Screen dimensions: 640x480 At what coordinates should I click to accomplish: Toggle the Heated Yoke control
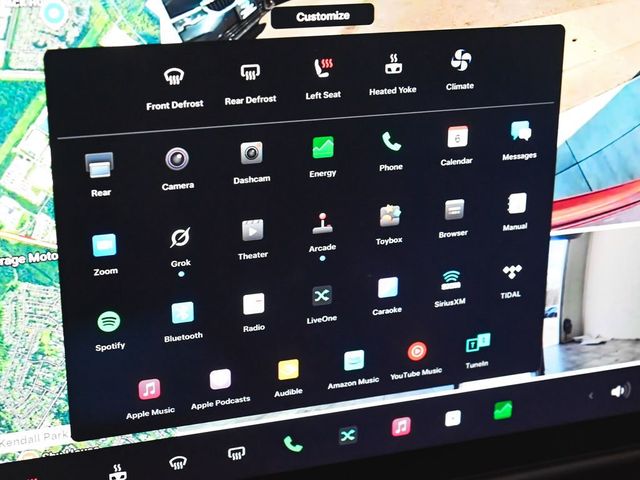(393, 64)
